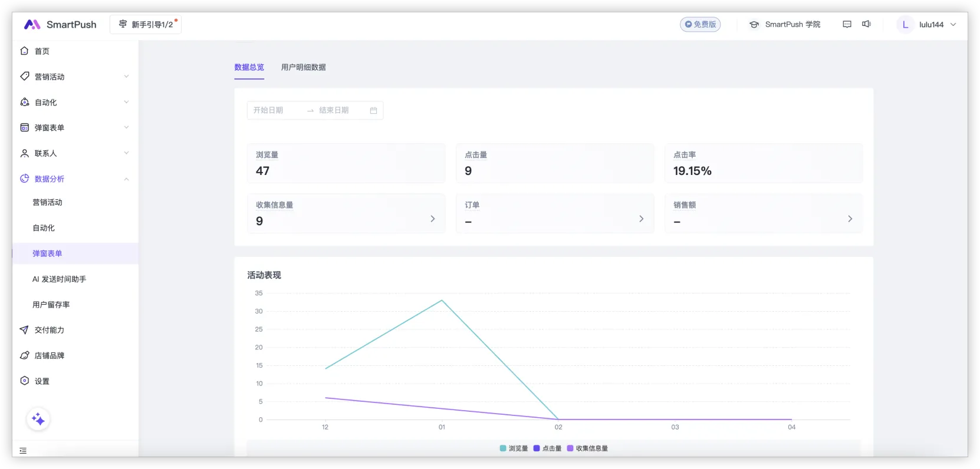Image resolution: width=980 pixels, height=469 pixels.
Task: Click the calendar icon in date picker
Action: 373,110
